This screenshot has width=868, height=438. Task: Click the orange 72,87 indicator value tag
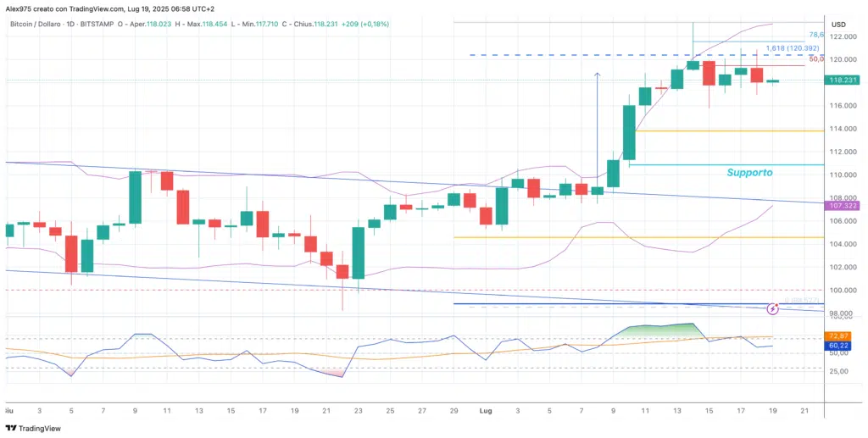pyautogui.click(x=839, y=336)
